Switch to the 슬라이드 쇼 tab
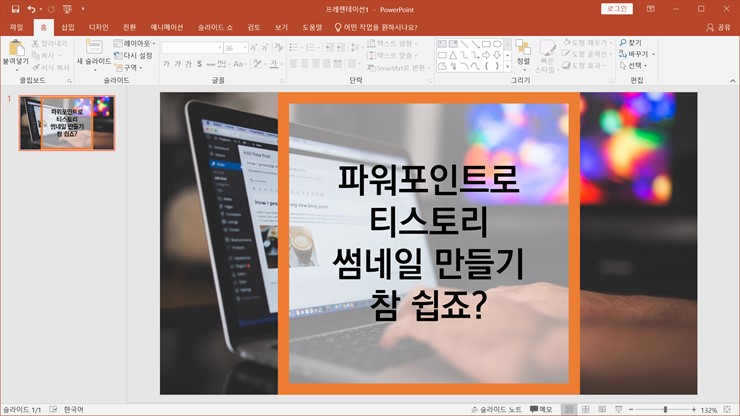Screen dimensions: 740x416 click(215, 27)
